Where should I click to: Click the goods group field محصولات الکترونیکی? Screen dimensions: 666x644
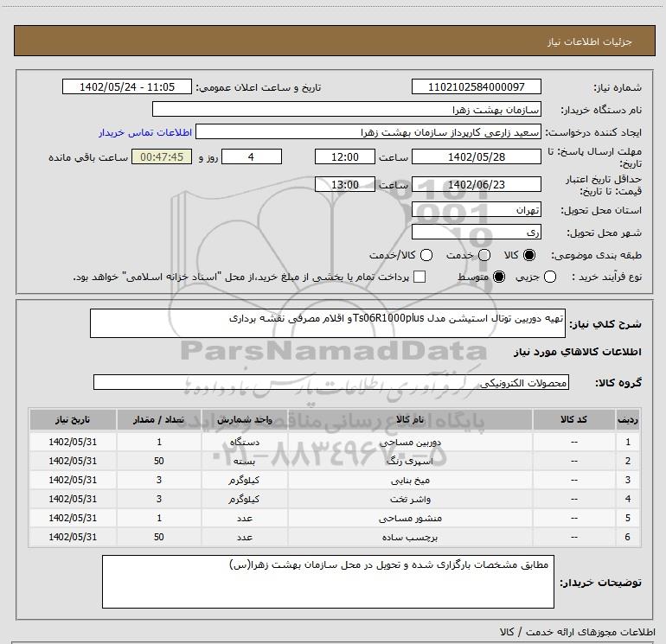click(x=331, y=382)
